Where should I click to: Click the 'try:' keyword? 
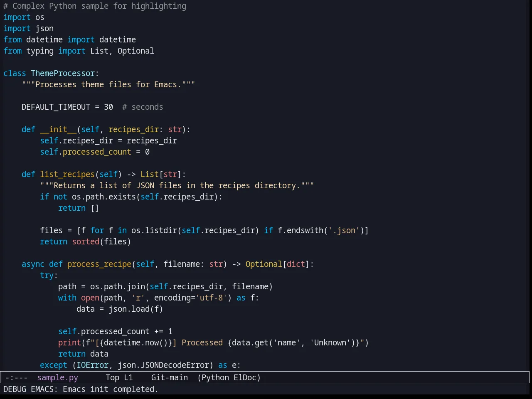[49, 275]
